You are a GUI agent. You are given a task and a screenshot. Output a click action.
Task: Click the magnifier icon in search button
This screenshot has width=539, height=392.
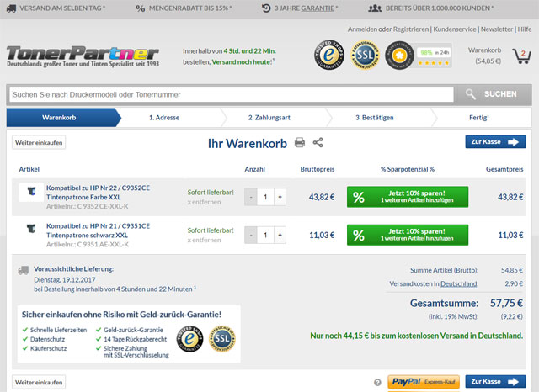pyautogui.click(x=470, y=94)
